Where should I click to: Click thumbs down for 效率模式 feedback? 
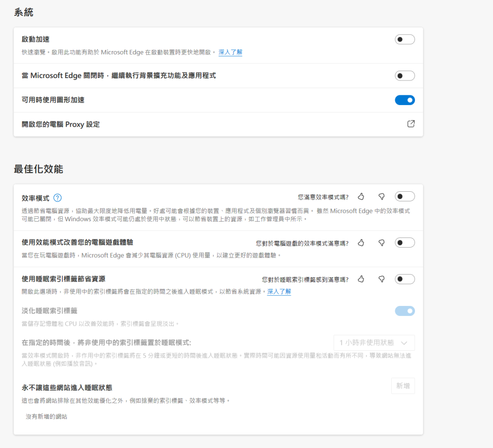tap(381, 197)
